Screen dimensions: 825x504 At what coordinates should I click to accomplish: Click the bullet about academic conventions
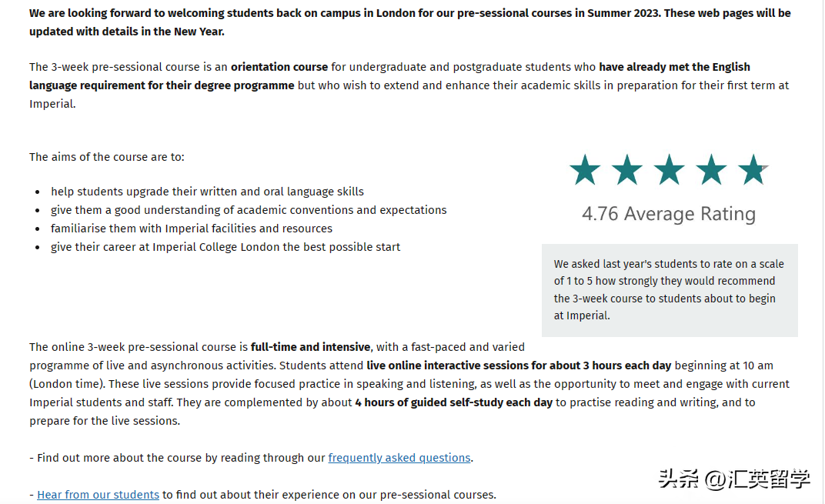click(249, 210)
